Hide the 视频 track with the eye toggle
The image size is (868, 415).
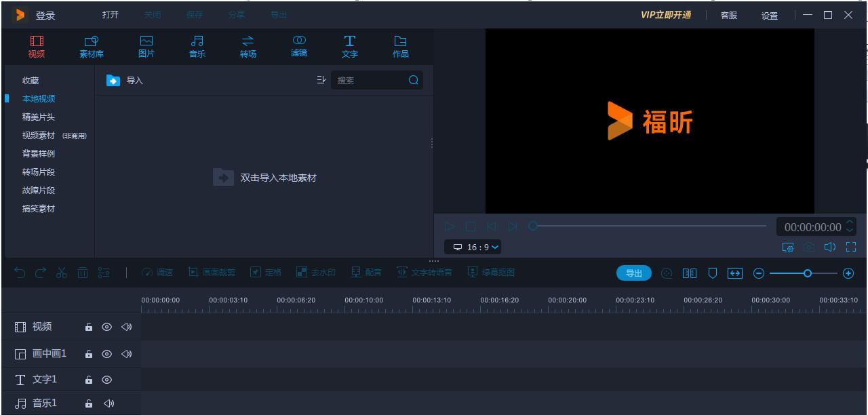click(x=106, y=326)
